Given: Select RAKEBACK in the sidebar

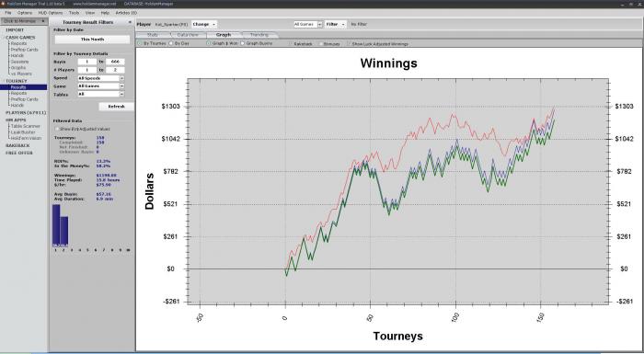Looking at the screenshot, I should (17, 145).
